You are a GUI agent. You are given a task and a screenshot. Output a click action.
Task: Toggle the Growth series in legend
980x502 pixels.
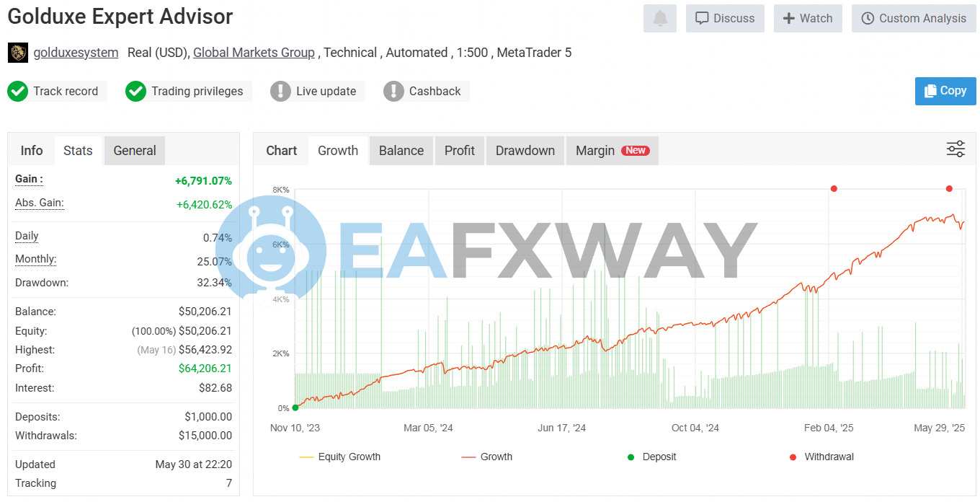click(x=487, y=457)
